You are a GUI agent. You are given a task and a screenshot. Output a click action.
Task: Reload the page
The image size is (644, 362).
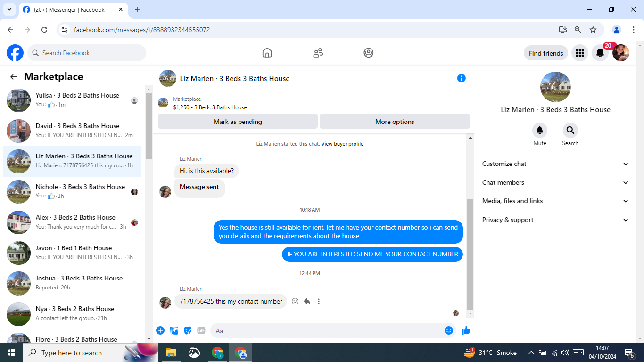[x=44, y=30]
